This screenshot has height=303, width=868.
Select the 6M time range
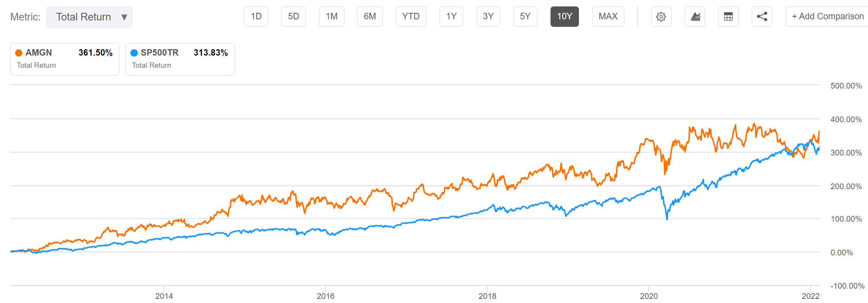click(x=370, y=16)
